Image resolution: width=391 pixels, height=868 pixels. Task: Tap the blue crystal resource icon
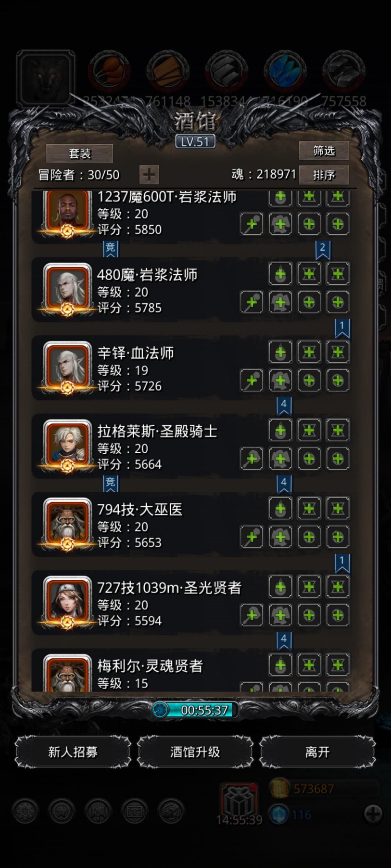click(285, 71)
